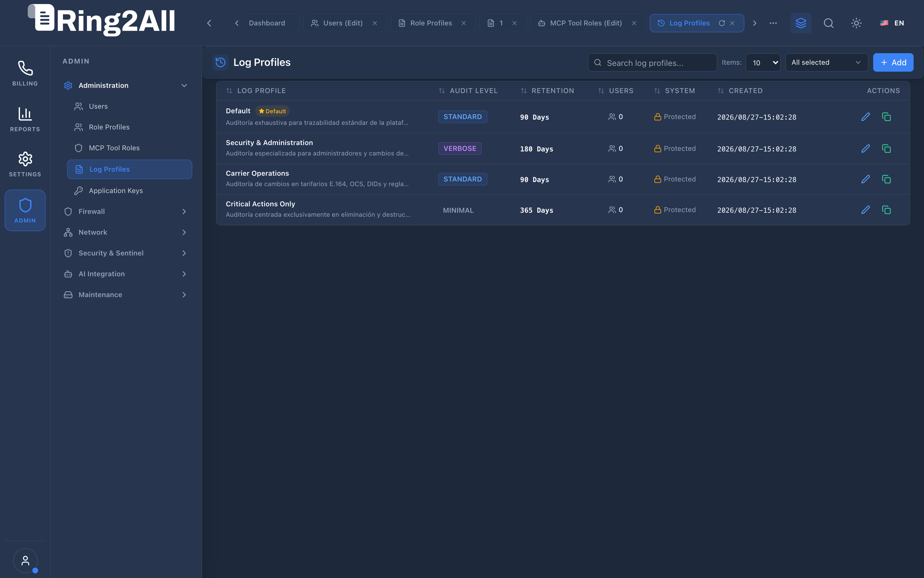
Task: Open the Reports chart icon
Action: [25, 114]
